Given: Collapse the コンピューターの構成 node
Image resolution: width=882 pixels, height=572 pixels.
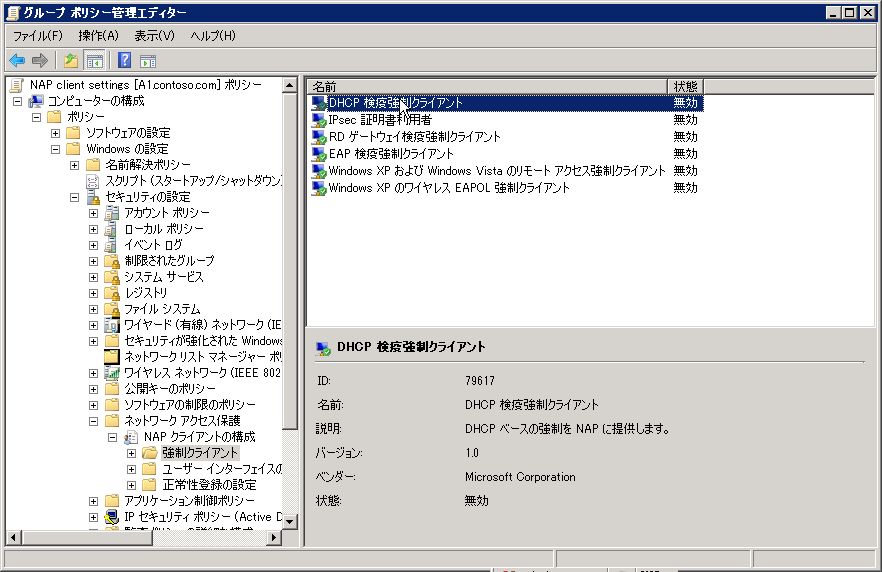Looking at the screenshot, I should click(18, 101).
